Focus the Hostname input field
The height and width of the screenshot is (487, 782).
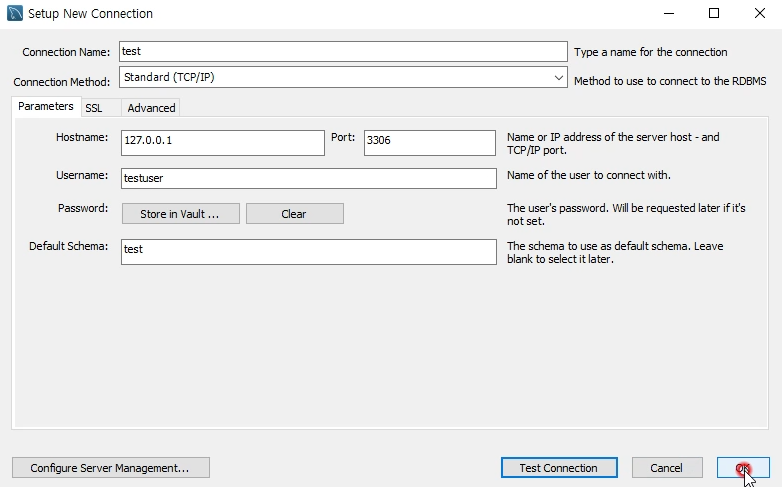coord(222,143)
